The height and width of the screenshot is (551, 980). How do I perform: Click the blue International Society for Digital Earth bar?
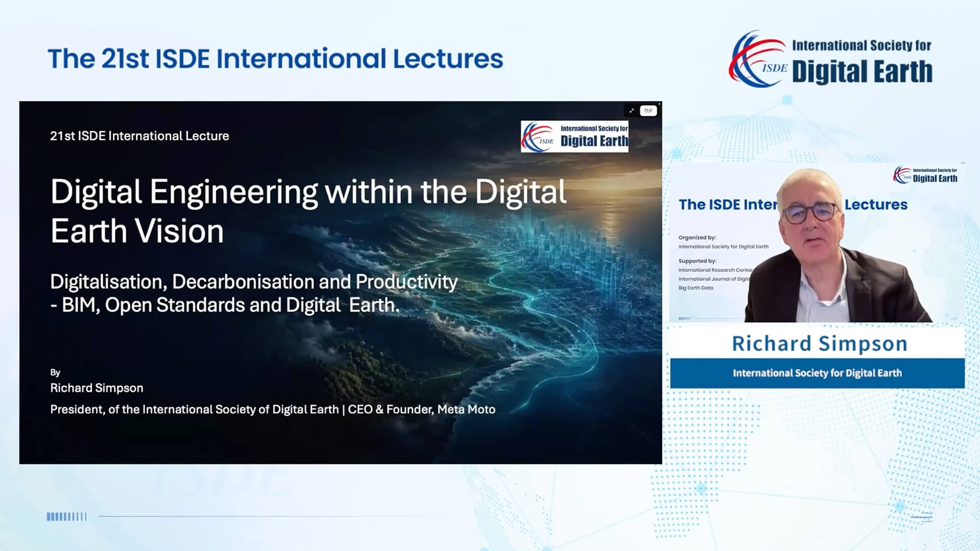coord(818,373)
